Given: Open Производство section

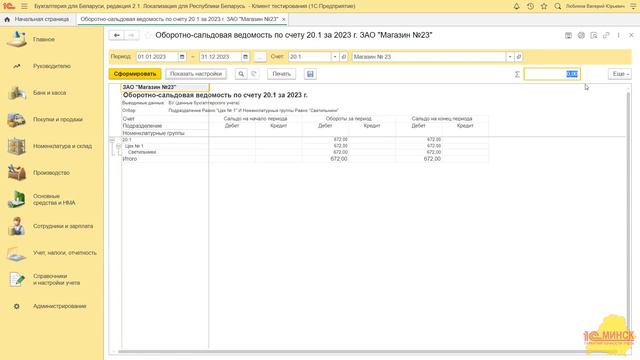Looking at the screenshot, I should click(51, 173).
